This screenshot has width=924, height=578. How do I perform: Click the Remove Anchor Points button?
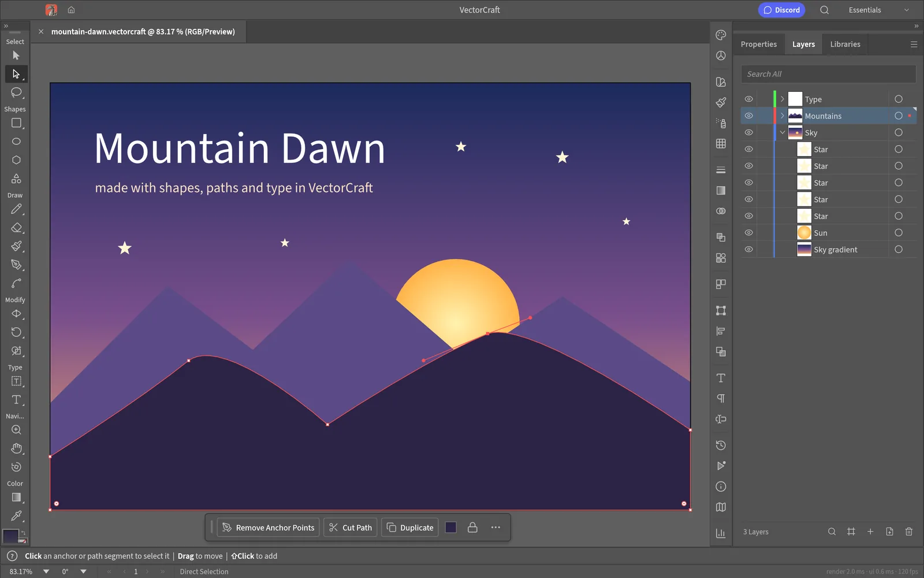click(x=269, y=528)
